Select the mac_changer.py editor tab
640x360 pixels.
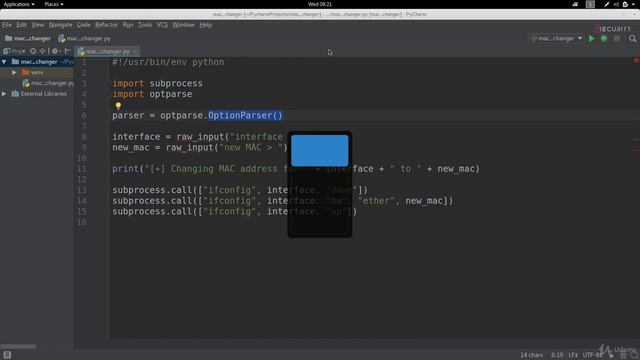coord(107,51)
